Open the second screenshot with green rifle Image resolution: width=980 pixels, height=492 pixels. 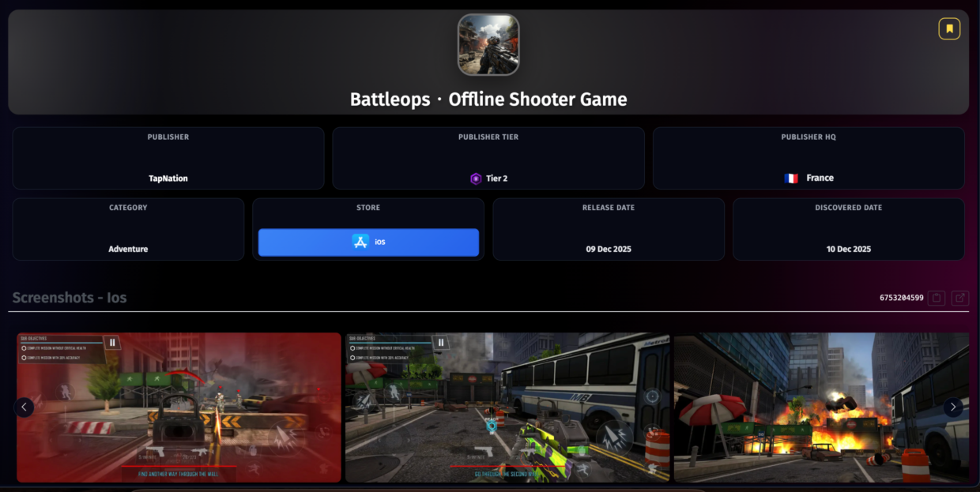click(507, 407)
